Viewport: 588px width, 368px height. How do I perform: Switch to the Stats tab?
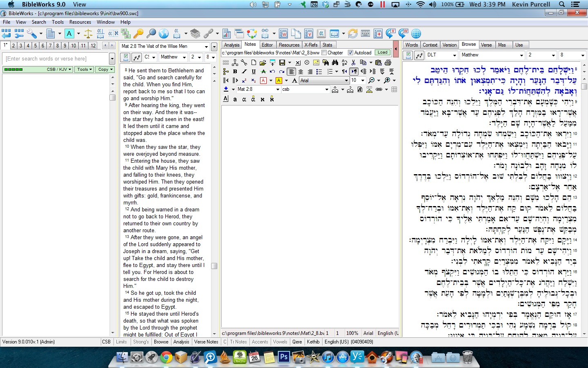coord(327,45)
